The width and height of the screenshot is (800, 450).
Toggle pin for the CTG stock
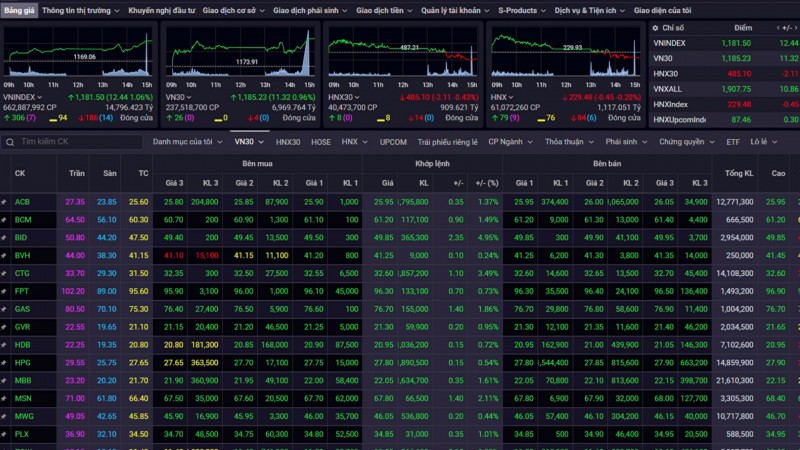(x=5, y=273)
